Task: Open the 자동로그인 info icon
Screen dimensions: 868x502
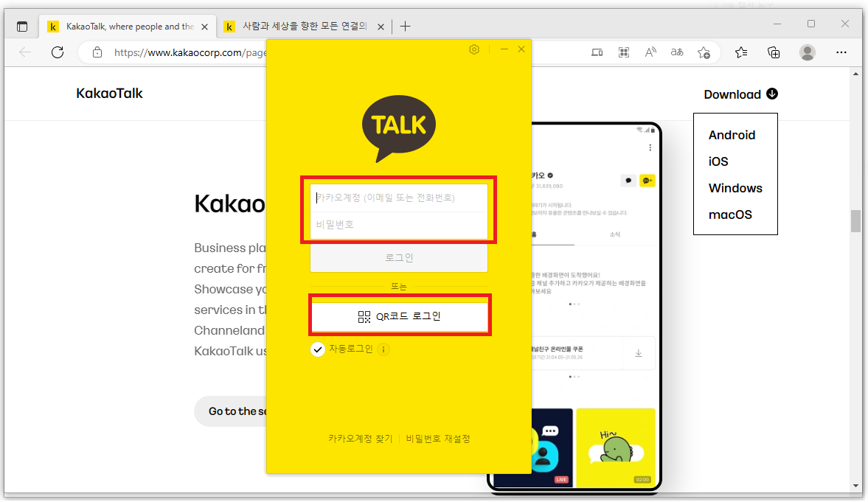Action: coord(383,350)
